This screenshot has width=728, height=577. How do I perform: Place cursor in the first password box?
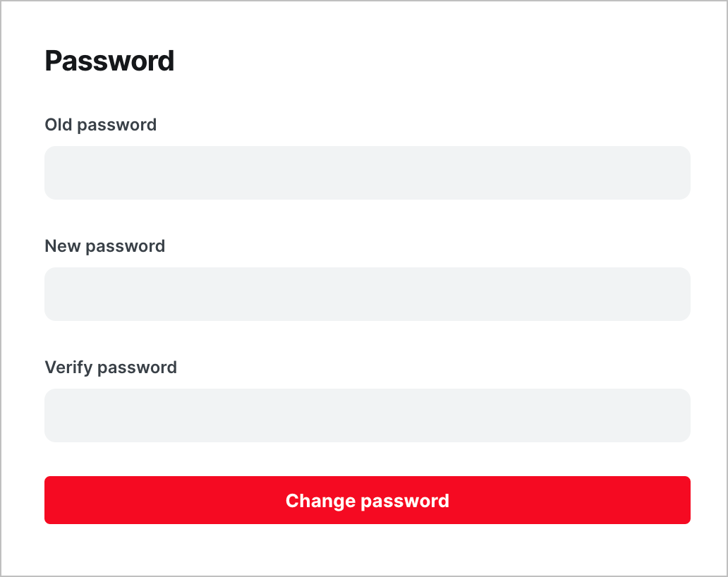368,173
